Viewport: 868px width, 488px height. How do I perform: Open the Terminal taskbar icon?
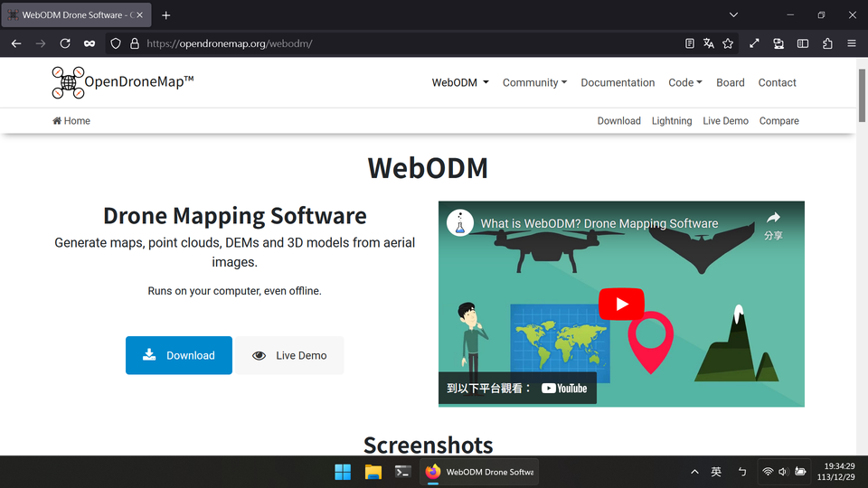(x=403, y=472)
